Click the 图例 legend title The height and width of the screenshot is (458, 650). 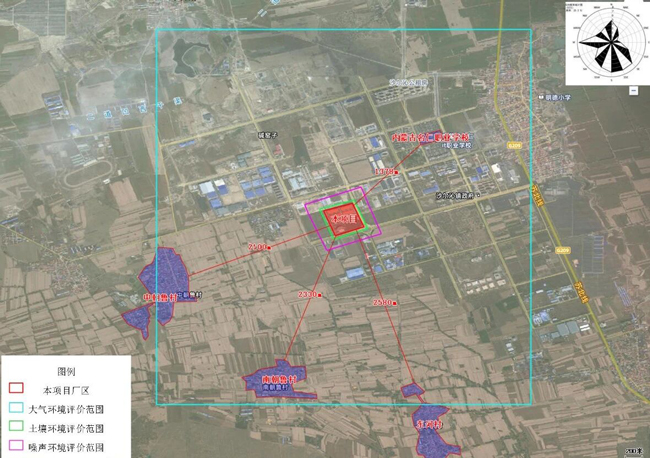(x=67, y=369)
